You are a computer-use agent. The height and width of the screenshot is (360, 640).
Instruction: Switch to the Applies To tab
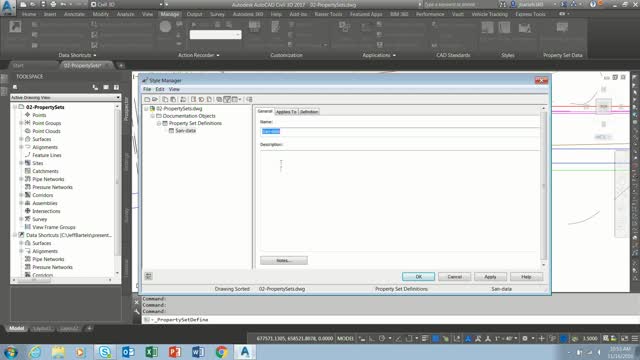pos(286,111)
